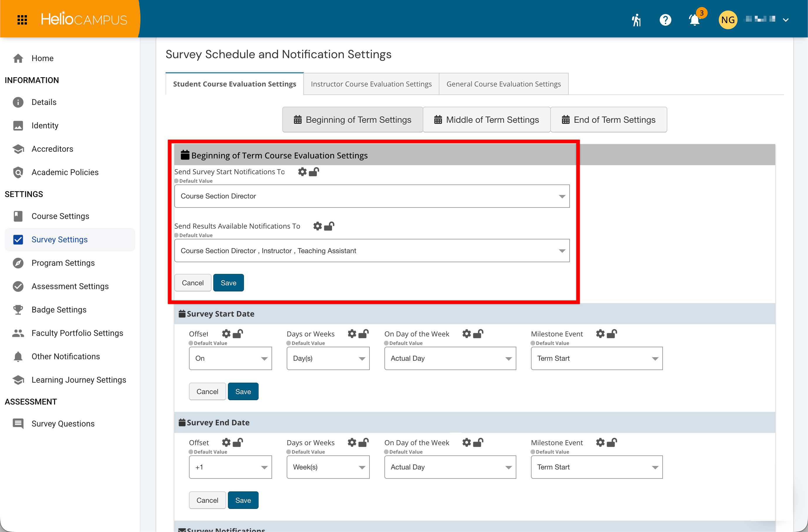Expand the user account menu chevron
Screen dimensions: 808x532
[785, 20]
